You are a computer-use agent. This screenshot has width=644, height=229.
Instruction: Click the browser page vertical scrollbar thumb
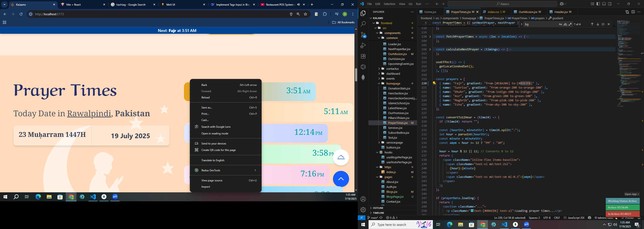click(356, 74)
